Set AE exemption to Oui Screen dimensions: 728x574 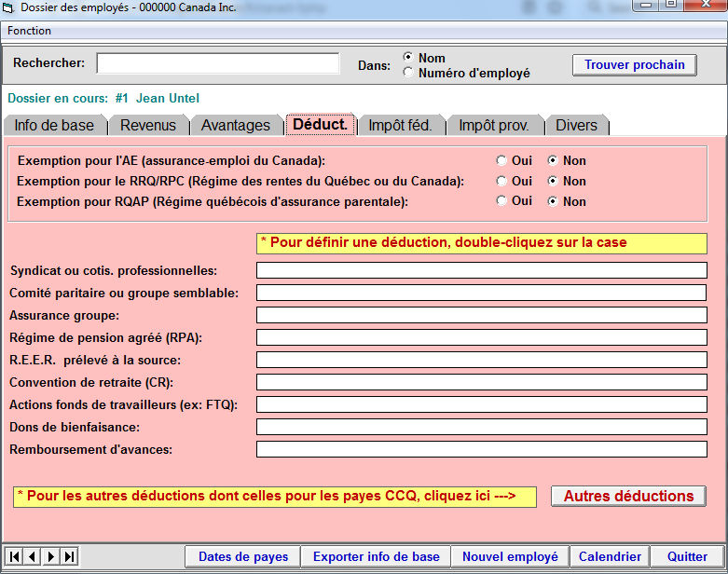pos(502,160)
